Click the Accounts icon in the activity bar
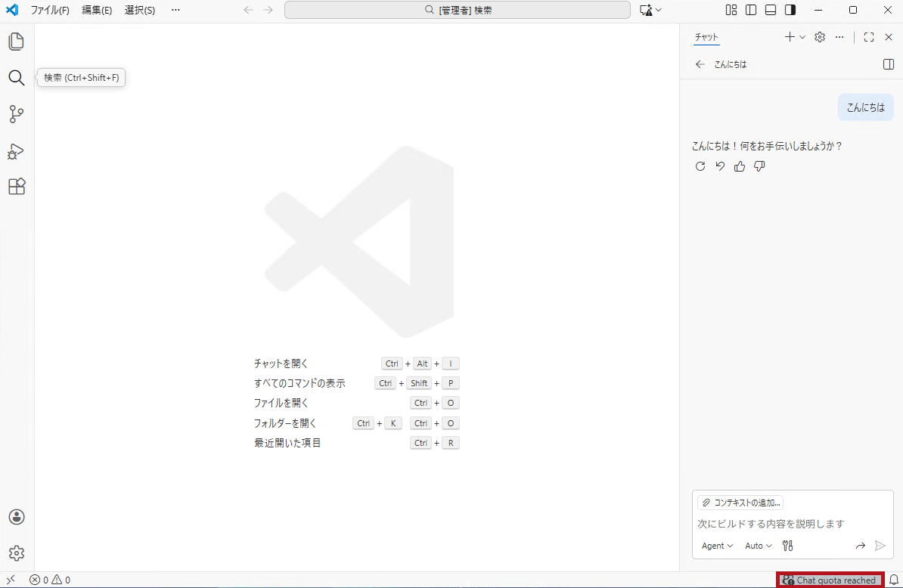This screenshot has width=903, height=588. (17, 517)
